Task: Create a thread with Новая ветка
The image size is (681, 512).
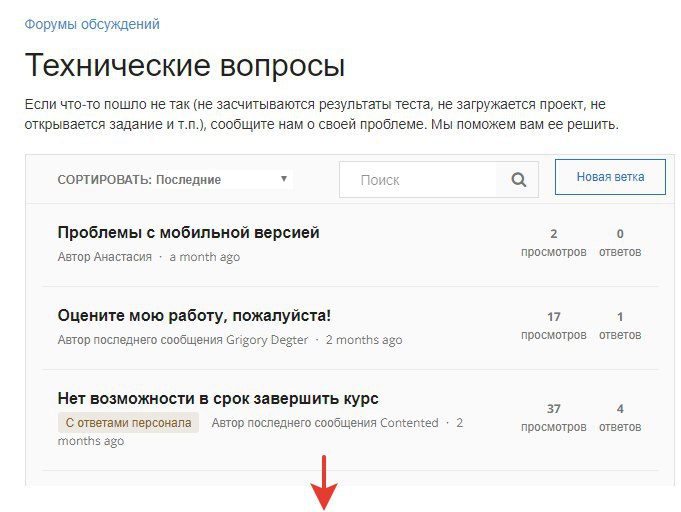Action: [610, 177]
